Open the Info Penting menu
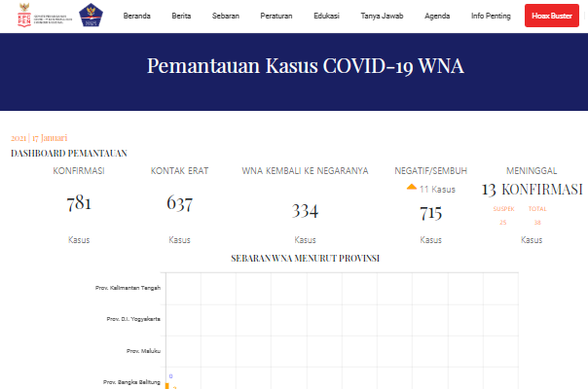Image resolution: width=588 pixels, height=389 pixels. pyautogui.click(x=490, y=17)
